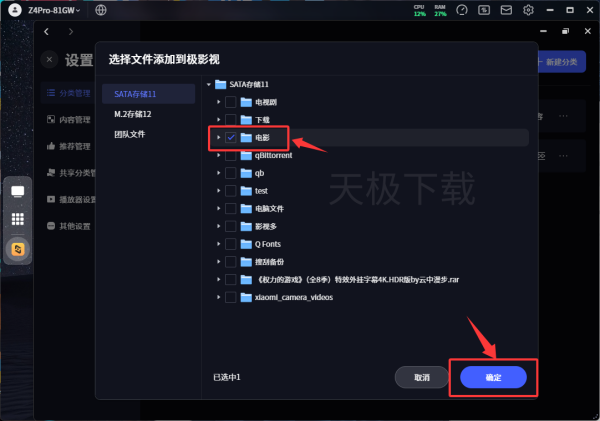Uncheck the 电影 folder checkbox
The width and height of the screenshot is (600, 421).
(231, 136)
